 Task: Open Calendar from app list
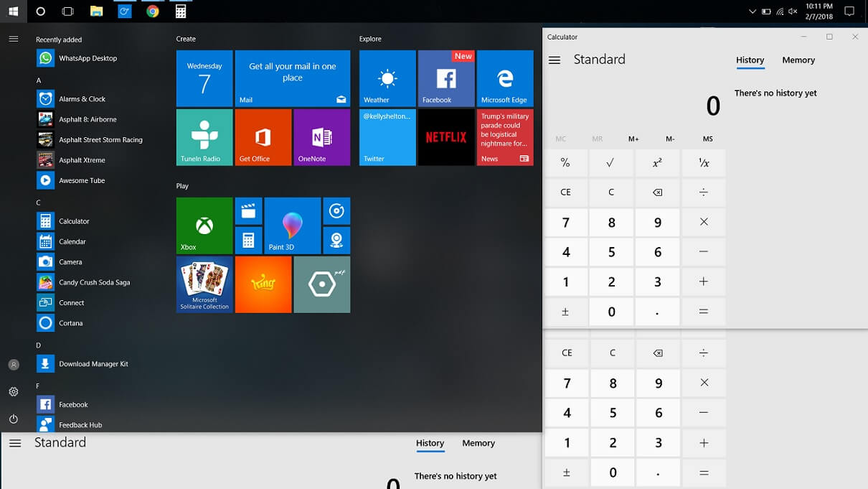(62, 242)
